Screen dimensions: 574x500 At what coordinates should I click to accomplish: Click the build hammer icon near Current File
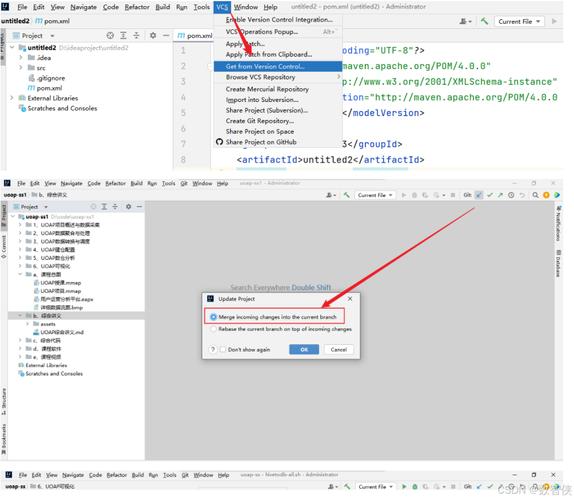tap(346, 195)
